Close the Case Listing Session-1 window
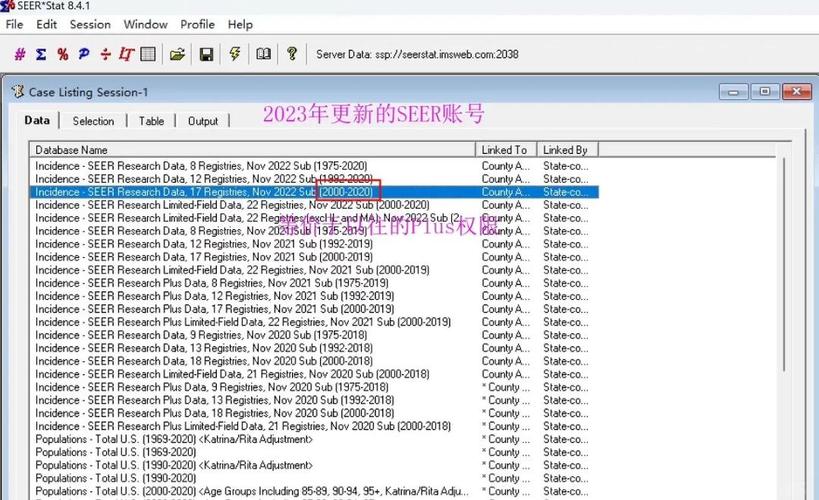Image resolution: width=819 pixels, height=500 pixels. 797,92
